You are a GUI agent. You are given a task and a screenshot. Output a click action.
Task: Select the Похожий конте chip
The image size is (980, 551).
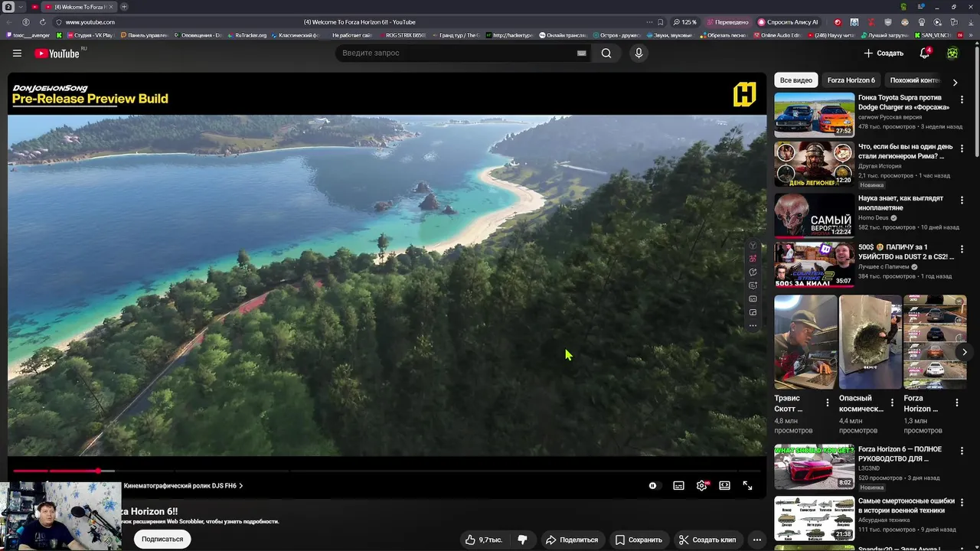pyautogui.click(x=914, y=80)
